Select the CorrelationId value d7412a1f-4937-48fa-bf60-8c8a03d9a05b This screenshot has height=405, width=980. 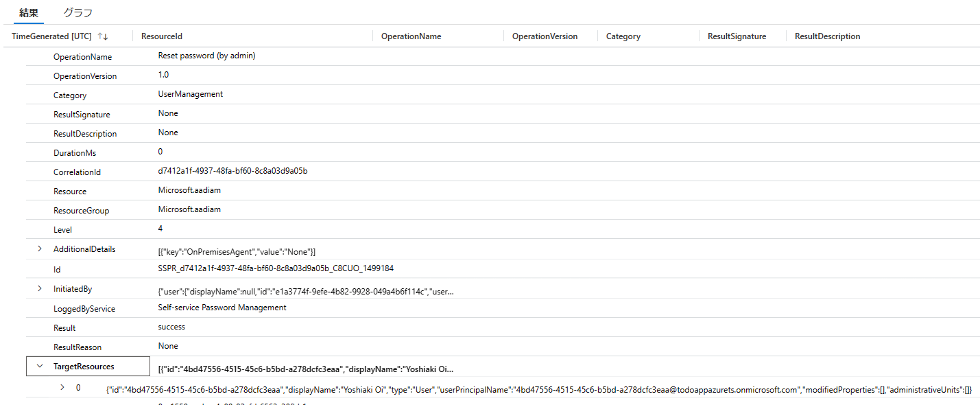(x=232, y=171)
